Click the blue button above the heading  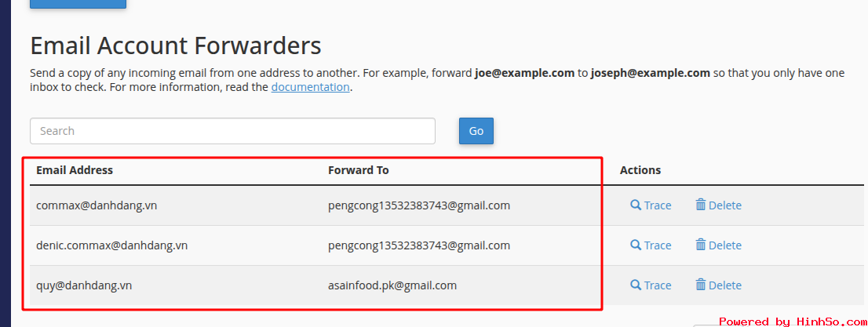[78, 3]
